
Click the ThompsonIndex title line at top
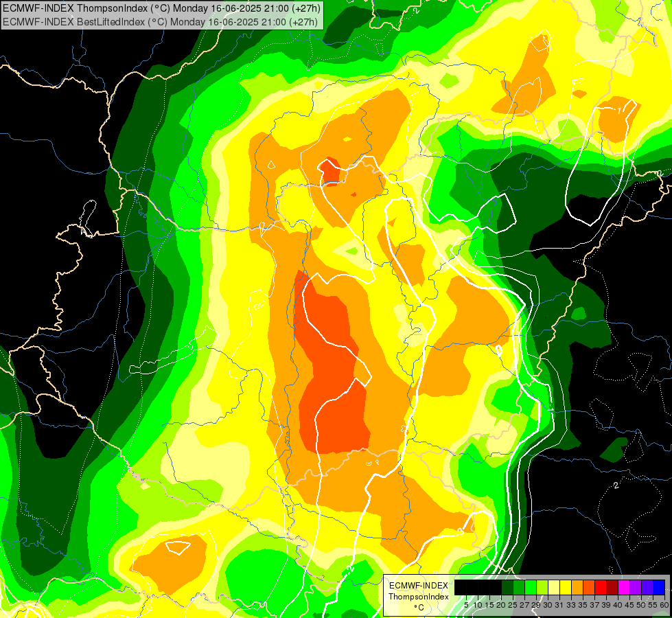pyautogui.click(x=161, y=8)
